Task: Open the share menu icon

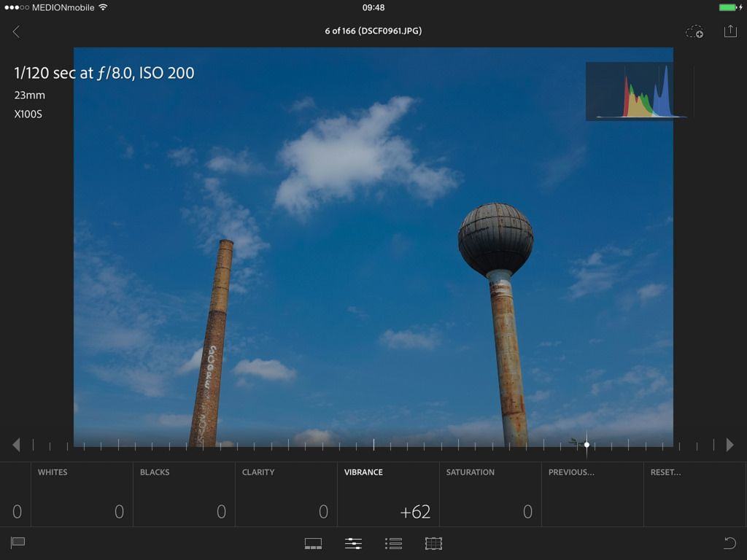Action: [729, 31]
